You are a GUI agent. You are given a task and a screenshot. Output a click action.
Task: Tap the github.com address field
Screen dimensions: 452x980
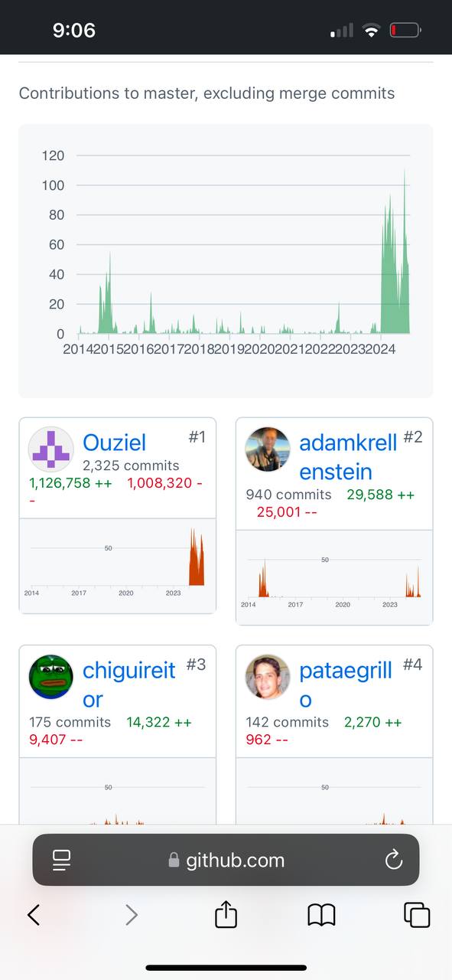226,860
